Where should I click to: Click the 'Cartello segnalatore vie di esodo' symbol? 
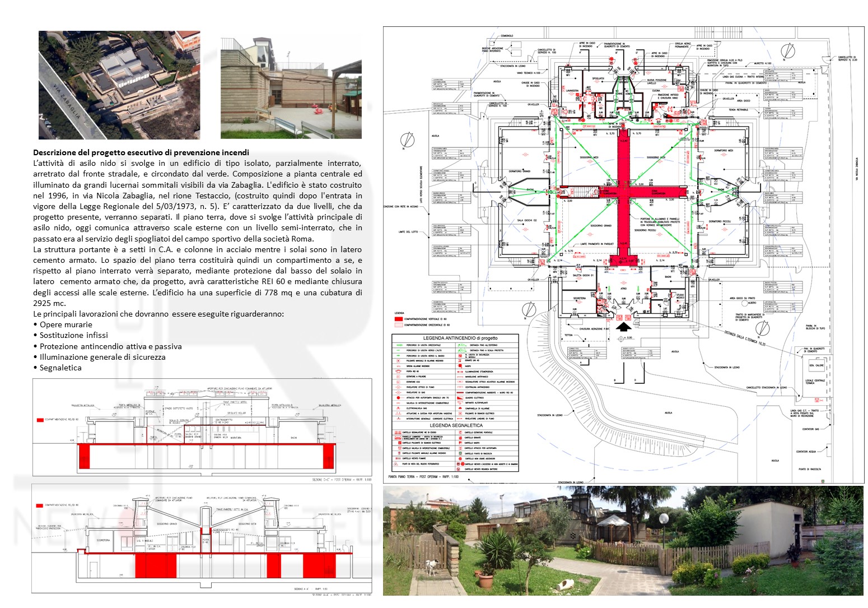[x=398, y=433]
